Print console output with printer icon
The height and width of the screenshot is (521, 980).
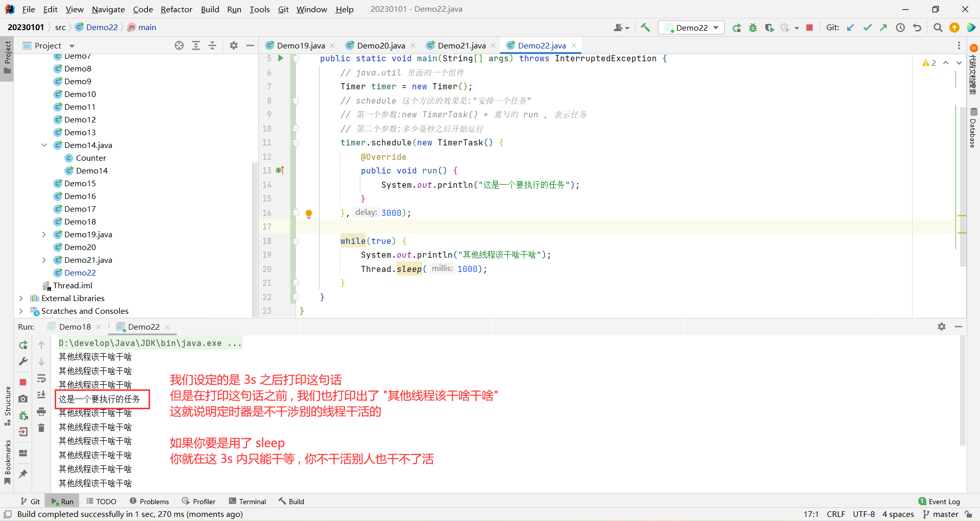(41, 411)
